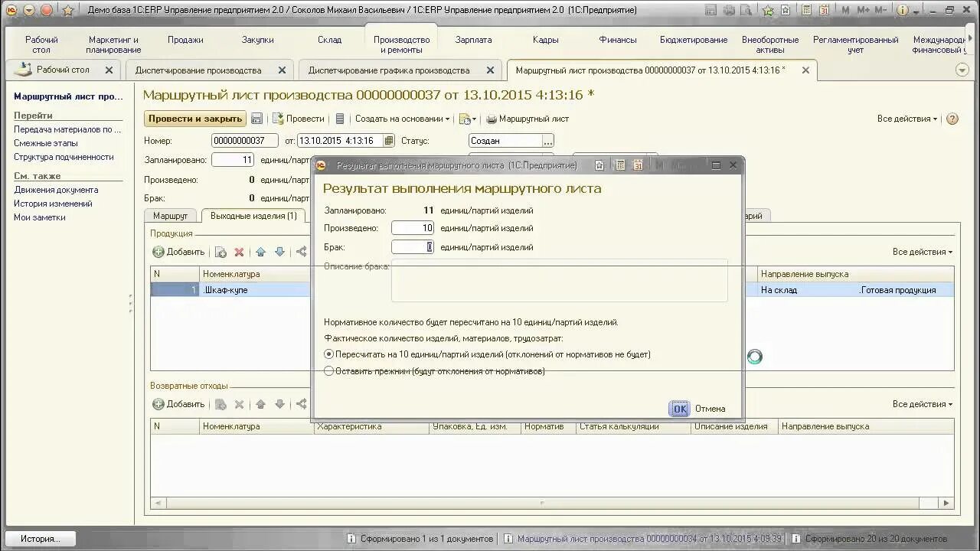Click Добавить in Возвратные отходы section
The image size is (980, 551).
click(178, 404)
